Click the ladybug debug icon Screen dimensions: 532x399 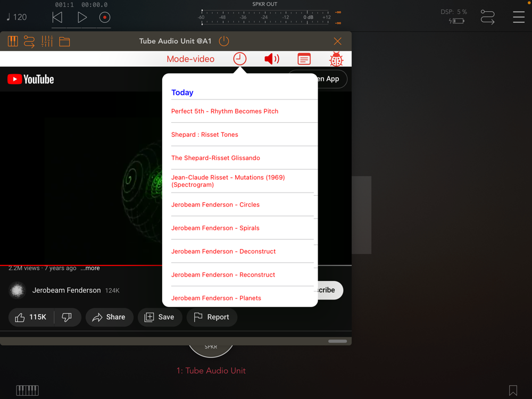click(336, 59)
